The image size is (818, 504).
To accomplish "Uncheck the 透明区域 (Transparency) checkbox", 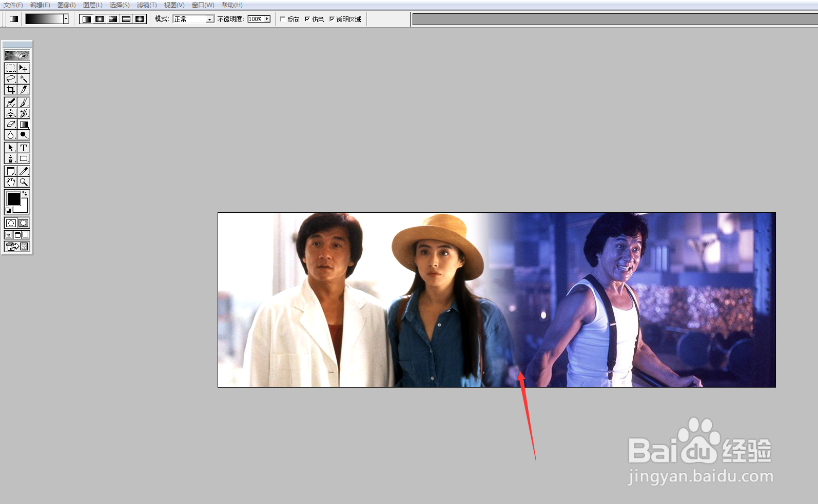I will [332, 19].
